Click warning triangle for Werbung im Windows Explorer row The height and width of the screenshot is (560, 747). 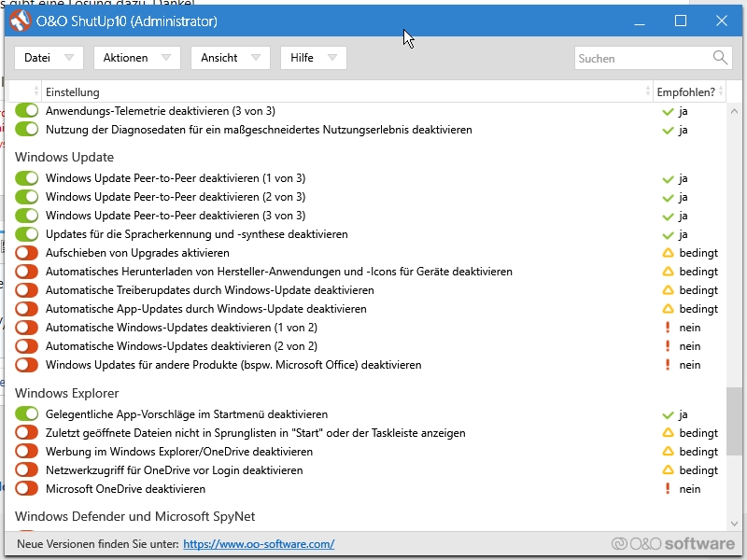668,452
